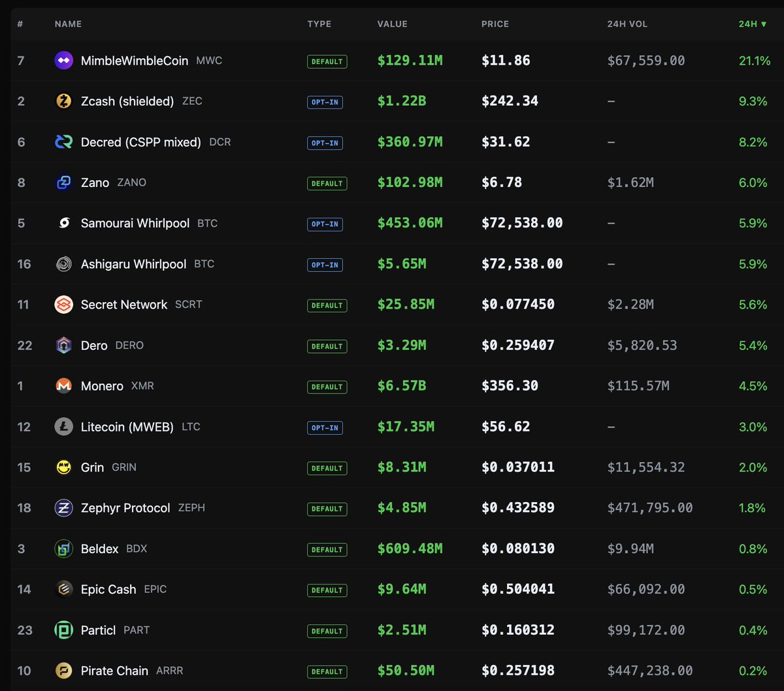Click the $129.11M MimbleWimbleCoin value
Screen dimensions: 784x691
click(x=410, y=61)
